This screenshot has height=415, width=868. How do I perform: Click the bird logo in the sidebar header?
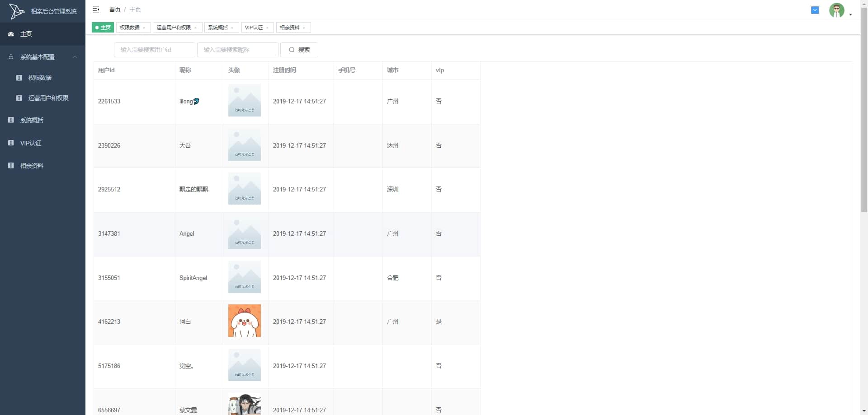[17, 11]
